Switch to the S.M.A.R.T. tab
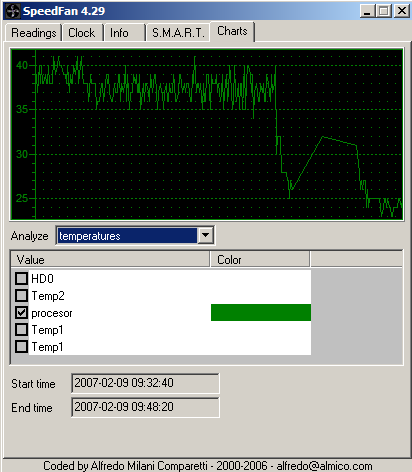 178,33
